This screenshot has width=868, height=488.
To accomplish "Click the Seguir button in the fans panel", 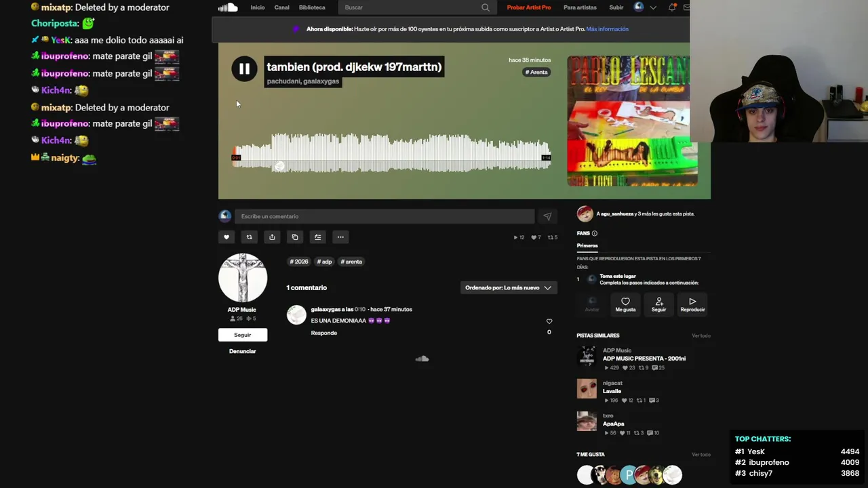I will 658,304.
